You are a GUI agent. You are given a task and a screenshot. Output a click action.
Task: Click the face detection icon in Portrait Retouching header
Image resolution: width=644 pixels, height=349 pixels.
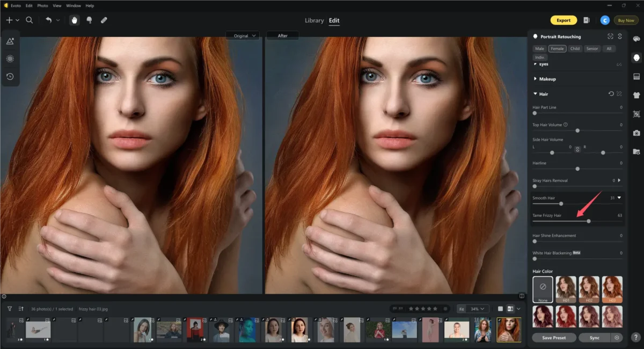pyautogui.click(x=610, y=37)
